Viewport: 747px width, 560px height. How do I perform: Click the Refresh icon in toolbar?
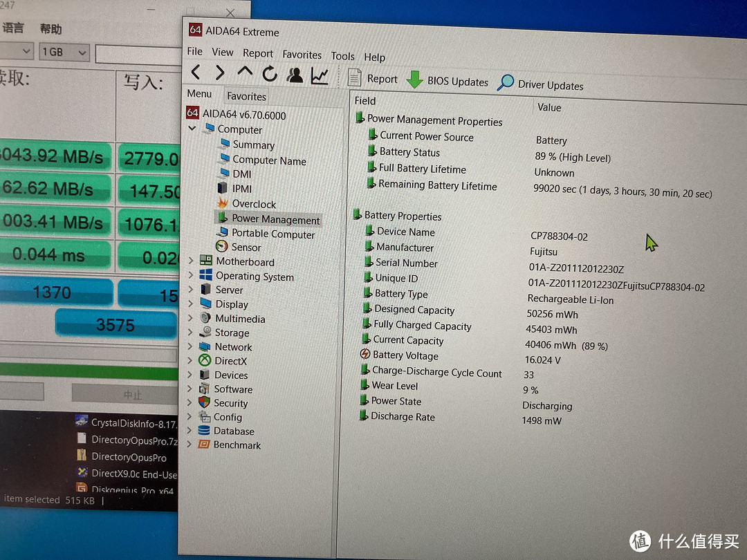click(x=270, y=74)
